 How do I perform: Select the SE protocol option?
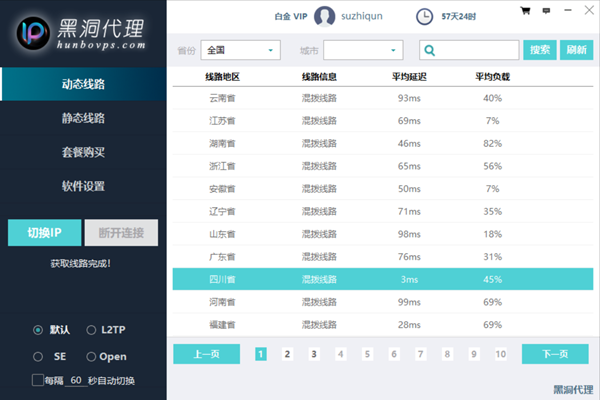pos(38,356)
